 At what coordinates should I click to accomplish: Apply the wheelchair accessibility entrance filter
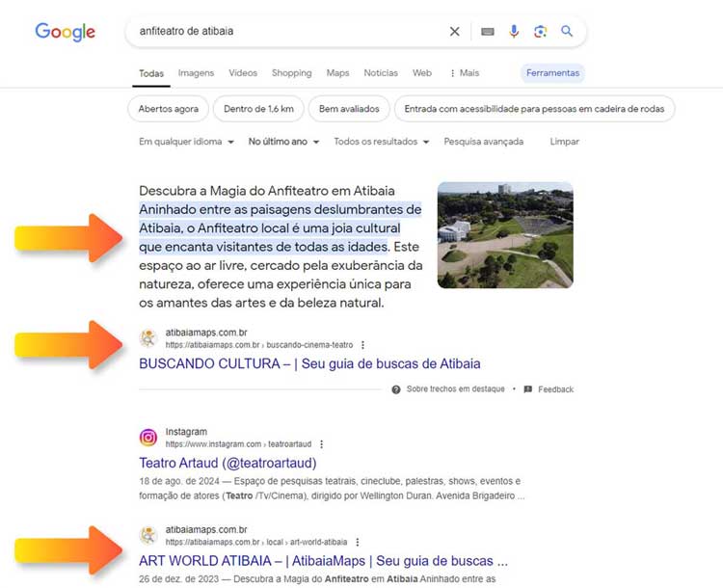[534, 109]
